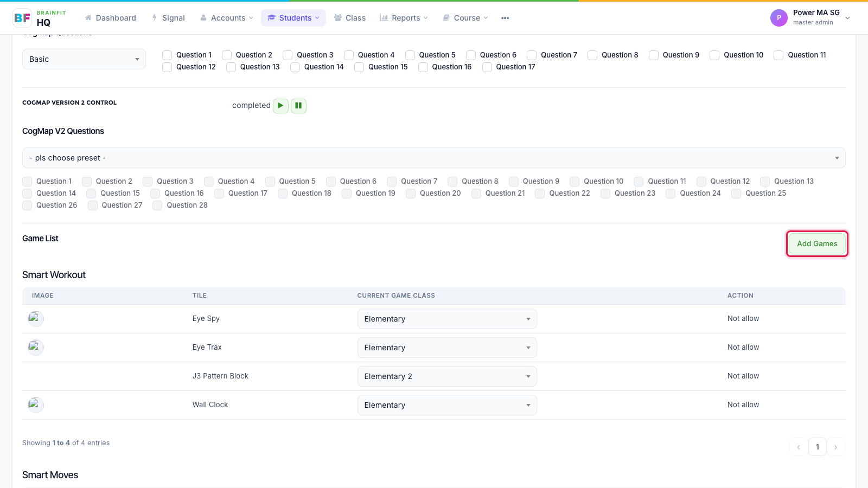
Task: Open the Students menu
Action: pos(293,18)
